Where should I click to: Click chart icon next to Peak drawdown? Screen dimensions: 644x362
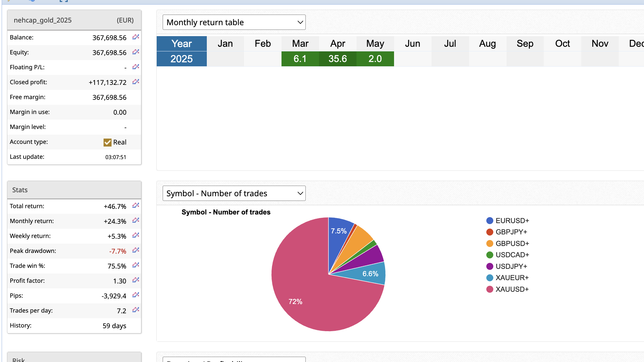pyautogui.click(x=135, y=250)
